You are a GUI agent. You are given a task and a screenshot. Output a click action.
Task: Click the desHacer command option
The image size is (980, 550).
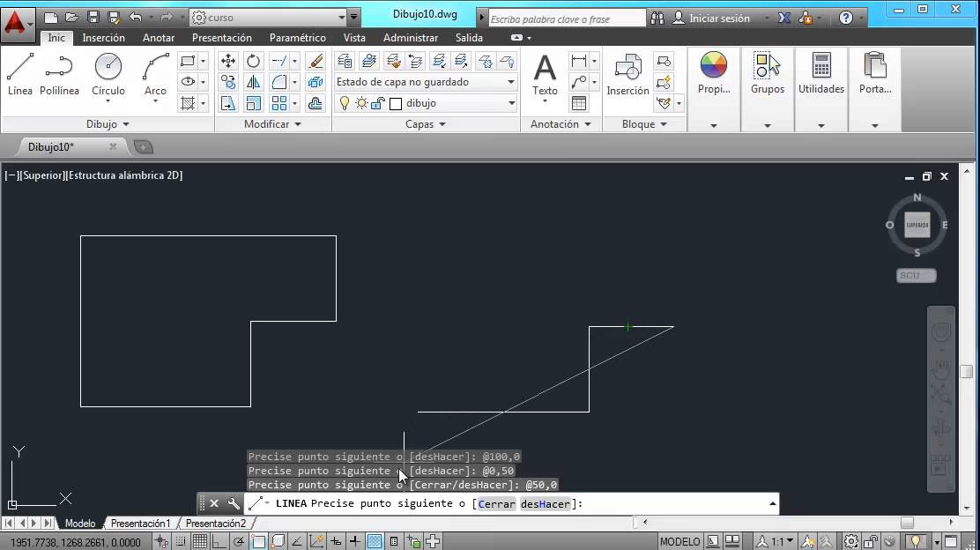545,504
